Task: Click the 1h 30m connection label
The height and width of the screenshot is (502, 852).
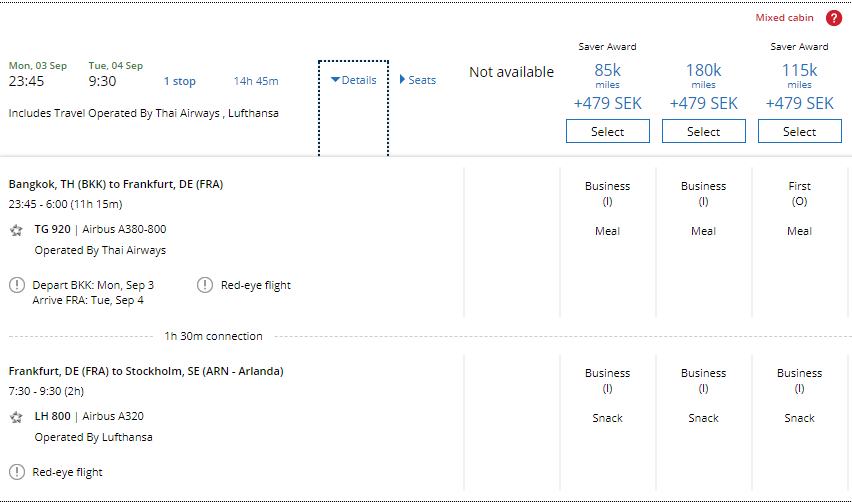Action: coord(213,336)
